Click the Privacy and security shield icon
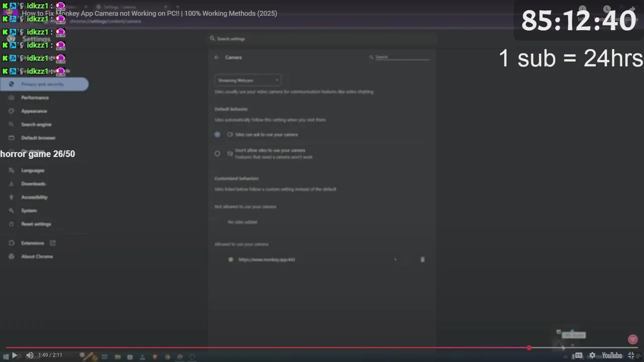This screenshot has width=644, height=362. 12,84
